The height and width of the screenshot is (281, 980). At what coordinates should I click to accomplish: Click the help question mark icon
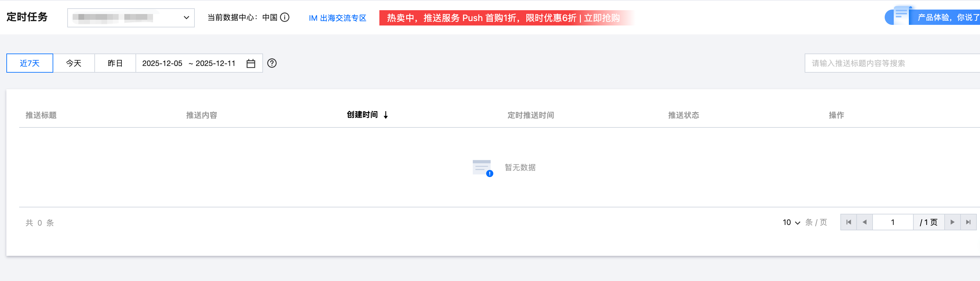(x=272, y=63)
